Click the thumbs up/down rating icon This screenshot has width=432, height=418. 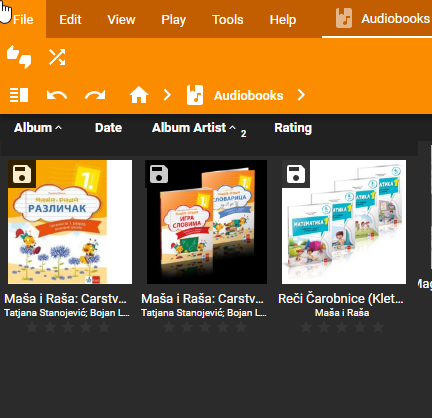click(x=19, y=57)
